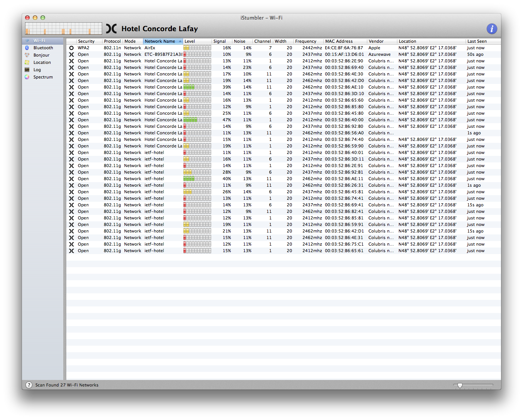Image resolution: width=523 pixels, height=420 pixels.
Task: Click the WPA2 secured network icon for AirEx
Action: (x=71, y=48)
